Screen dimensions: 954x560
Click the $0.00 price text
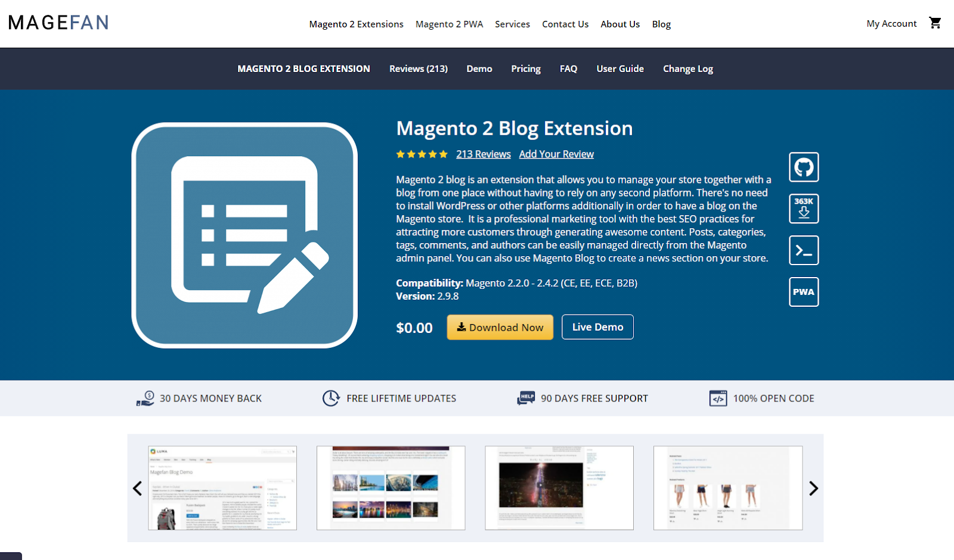click(414, 328)
